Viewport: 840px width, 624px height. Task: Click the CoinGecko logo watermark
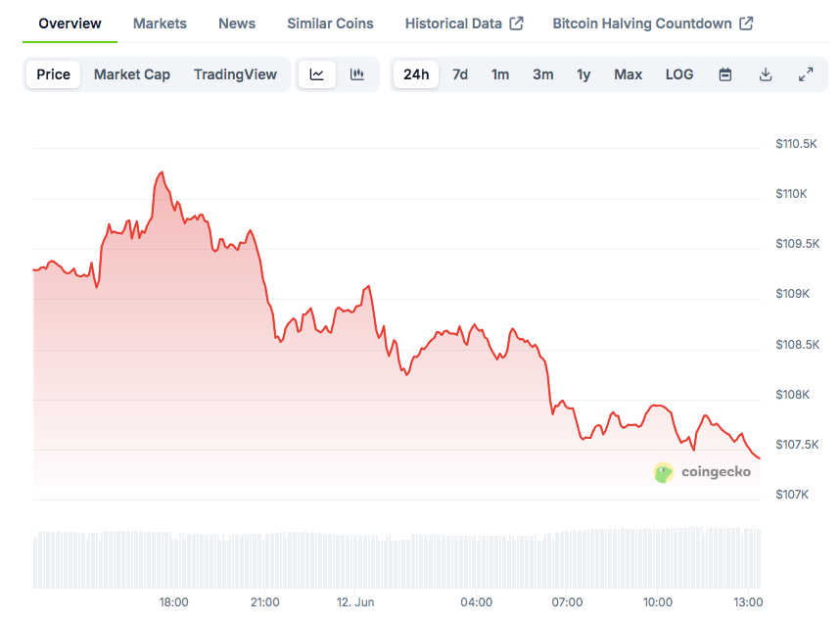click(x=703, y=472)
